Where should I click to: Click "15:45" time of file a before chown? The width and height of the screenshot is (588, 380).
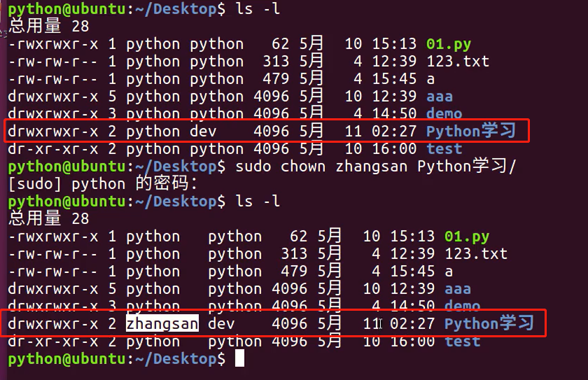point(394,79)
